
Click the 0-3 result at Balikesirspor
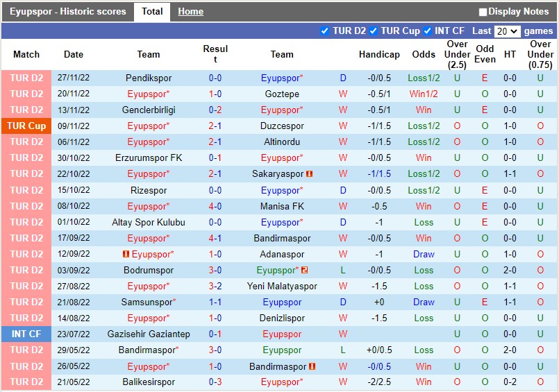215,382
